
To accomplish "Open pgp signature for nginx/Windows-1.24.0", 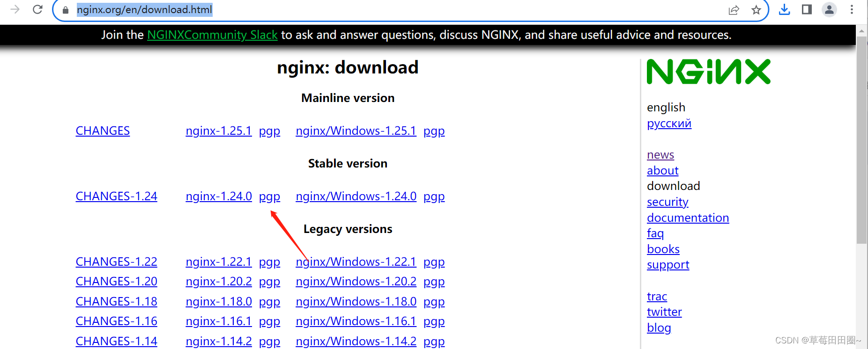I will coord(434,197).
